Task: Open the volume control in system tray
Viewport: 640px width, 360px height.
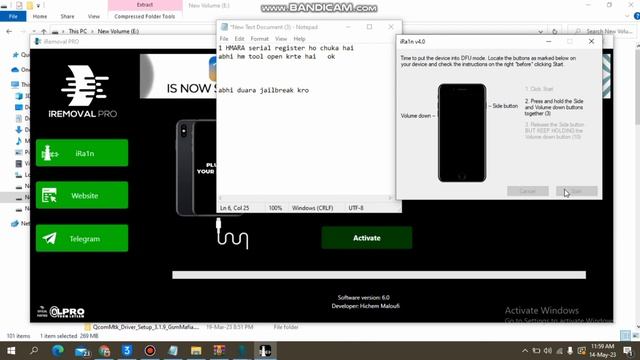Action: (x=548, y=351)
